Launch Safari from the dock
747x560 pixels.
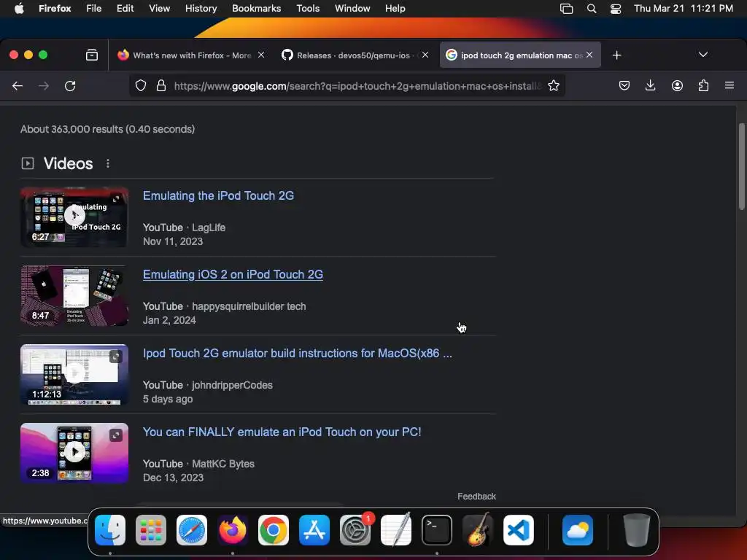192,530
